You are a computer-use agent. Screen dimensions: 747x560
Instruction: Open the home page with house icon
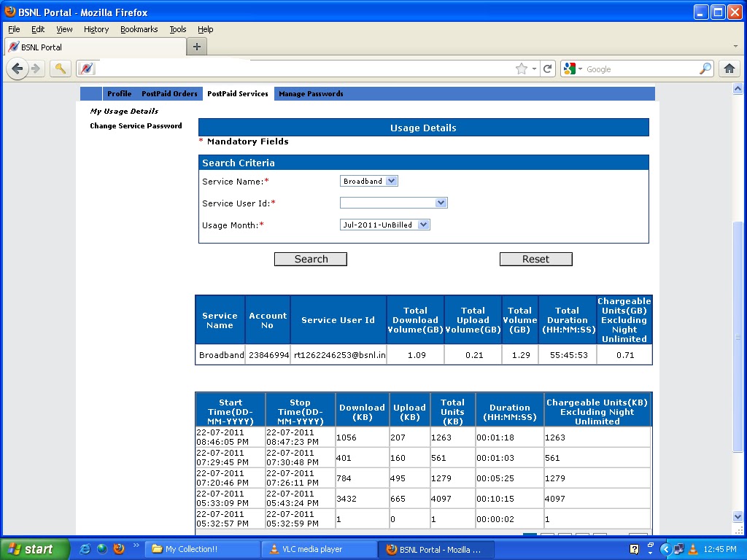click(729, 69)
